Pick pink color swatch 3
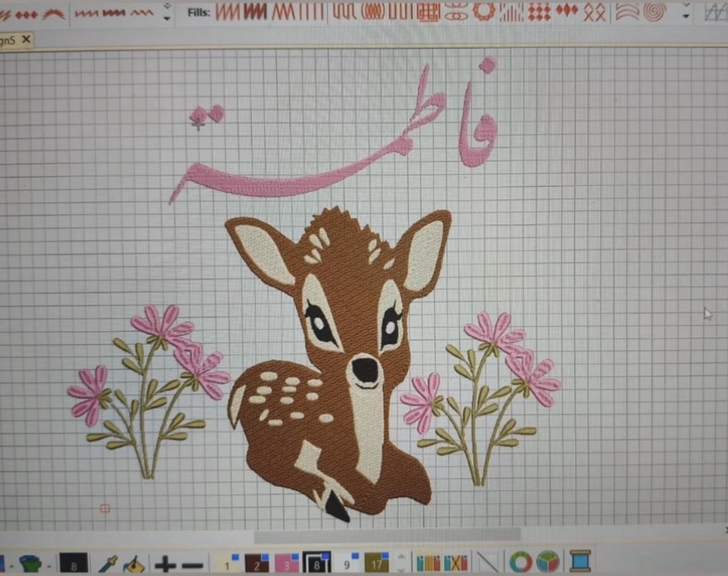This screenshot has height=576, width=728. pos(287,563)
